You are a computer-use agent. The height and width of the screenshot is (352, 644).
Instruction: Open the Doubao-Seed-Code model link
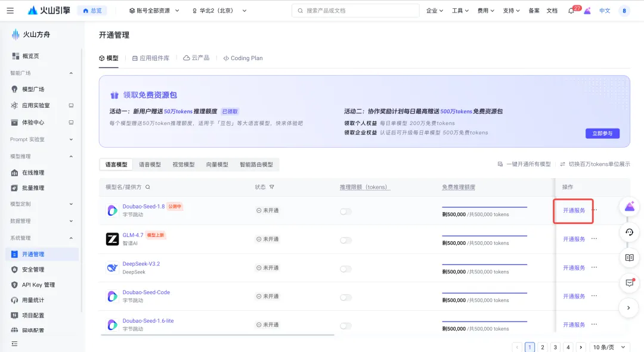point(146,292)
